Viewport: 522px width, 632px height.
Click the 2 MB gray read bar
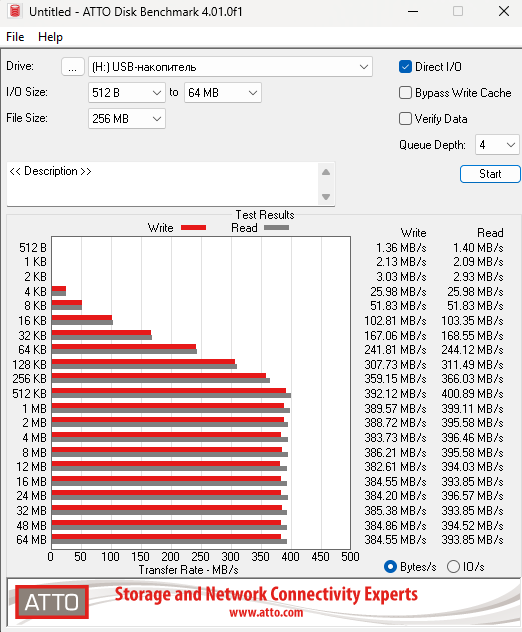click(170, 424)
